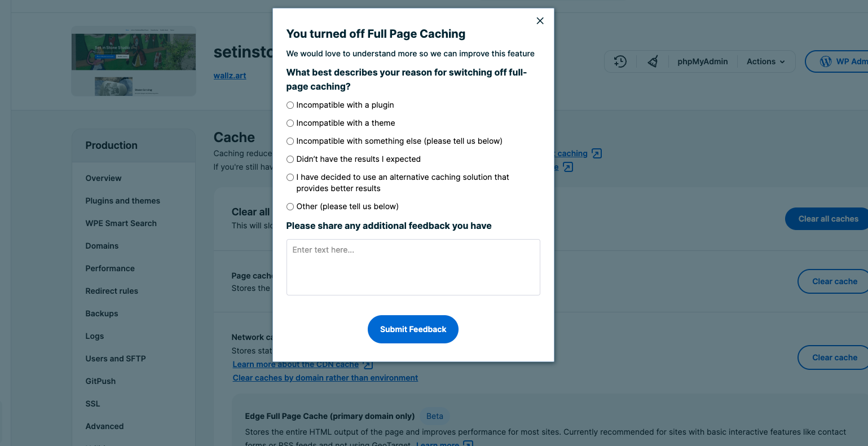Open the external link icon beside the CDN cache link
Screen dimensions: 868x446
click(367, 364)
